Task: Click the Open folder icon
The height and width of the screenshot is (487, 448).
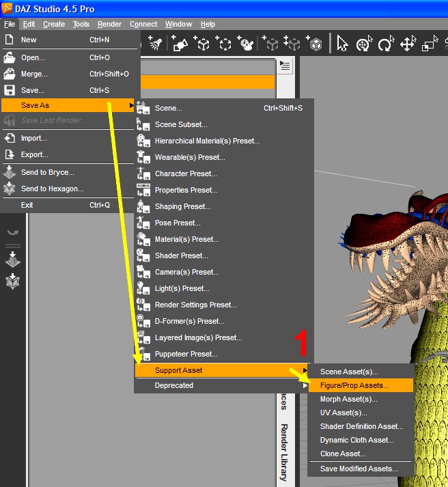Action: click(x=10, y=57)
